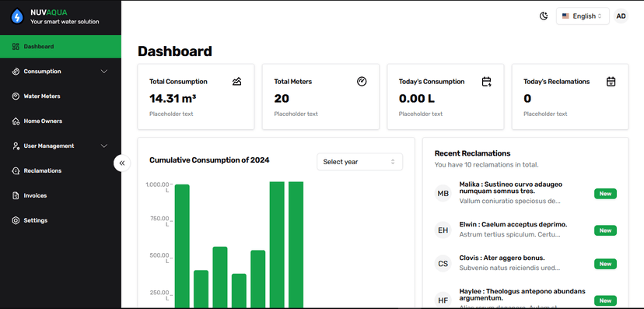Click the Total Consumption chart icon
Viewport: 644px width, 309px height.
[236, 82]
